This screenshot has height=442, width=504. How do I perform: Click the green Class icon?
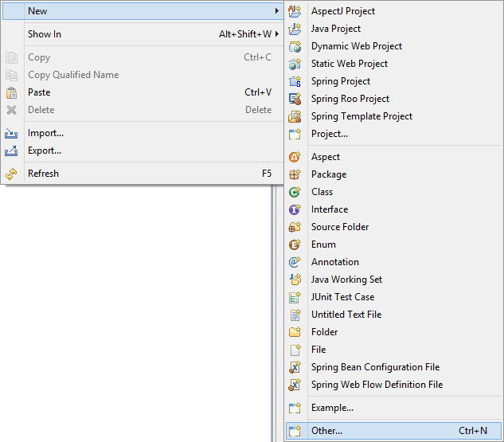(x=295, y=192)
